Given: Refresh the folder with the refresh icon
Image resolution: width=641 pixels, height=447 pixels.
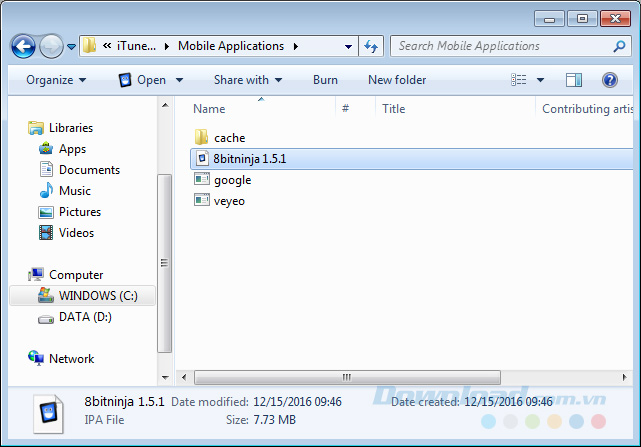Looking at the screenshot, I should pyautogui.click(x=371, y=46).
